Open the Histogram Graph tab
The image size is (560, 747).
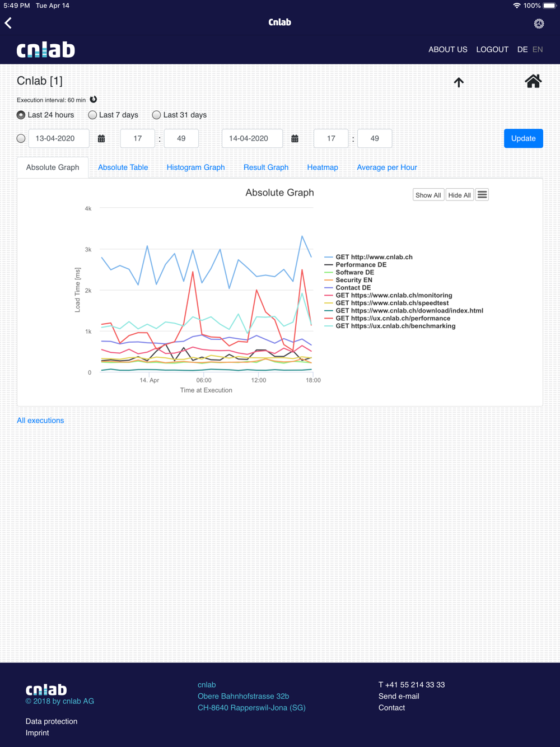pos(195,167)
